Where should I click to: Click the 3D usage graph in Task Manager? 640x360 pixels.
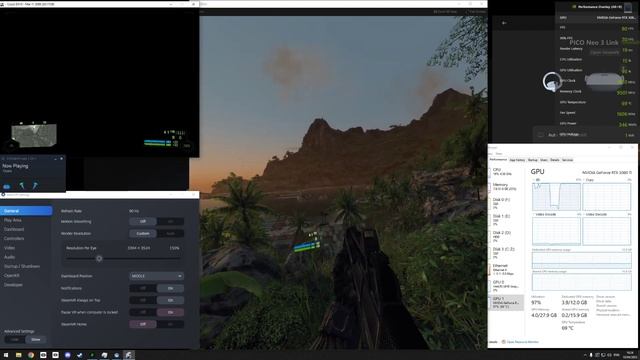[556, 197]
